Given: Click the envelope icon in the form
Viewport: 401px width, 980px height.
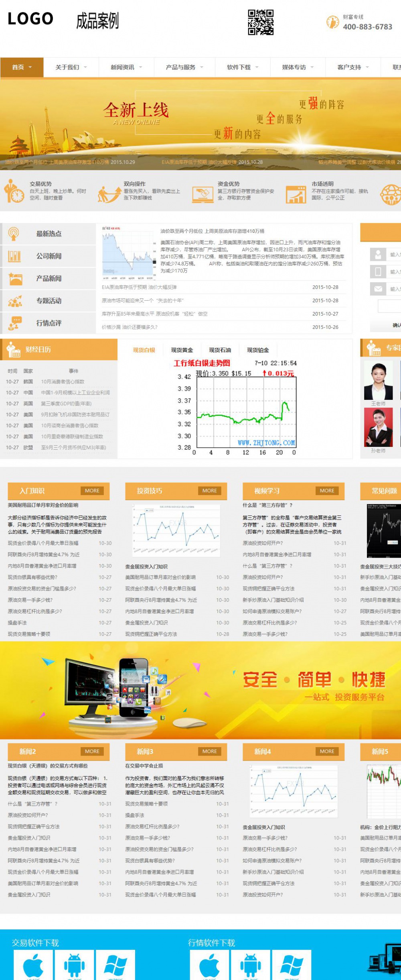Looking at the screenshot, I should pyautogui.click(x=378, y=289).
